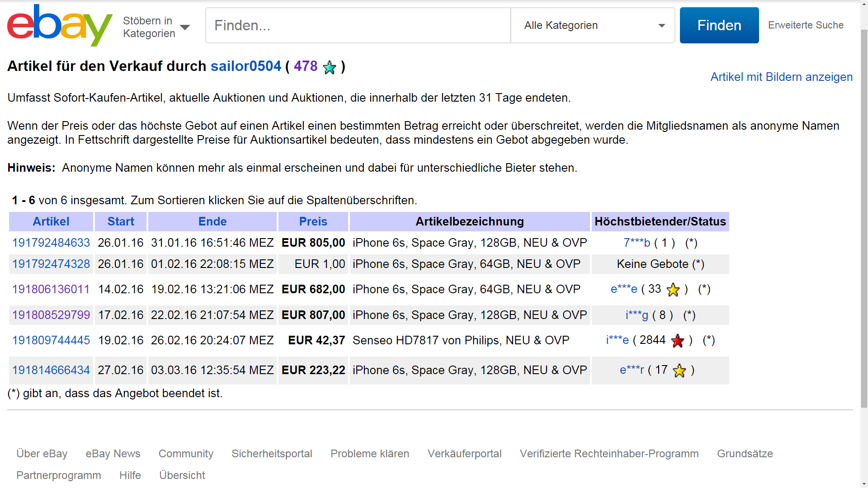
Task: Click Artikel mit Bildern anzeigen
Action: pos(781,77)
